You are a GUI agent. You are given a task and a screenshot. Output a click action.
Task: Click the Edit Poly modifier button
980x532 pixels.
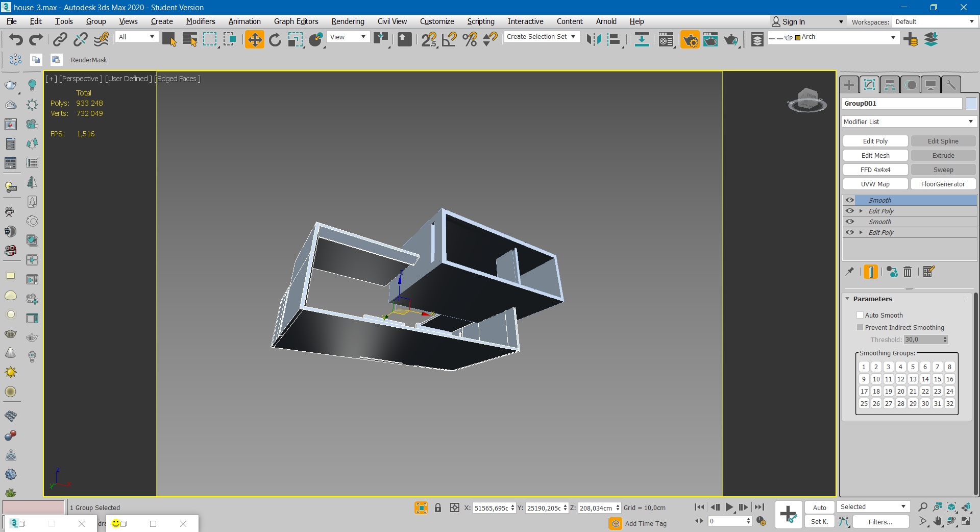[x=875, y=141]
